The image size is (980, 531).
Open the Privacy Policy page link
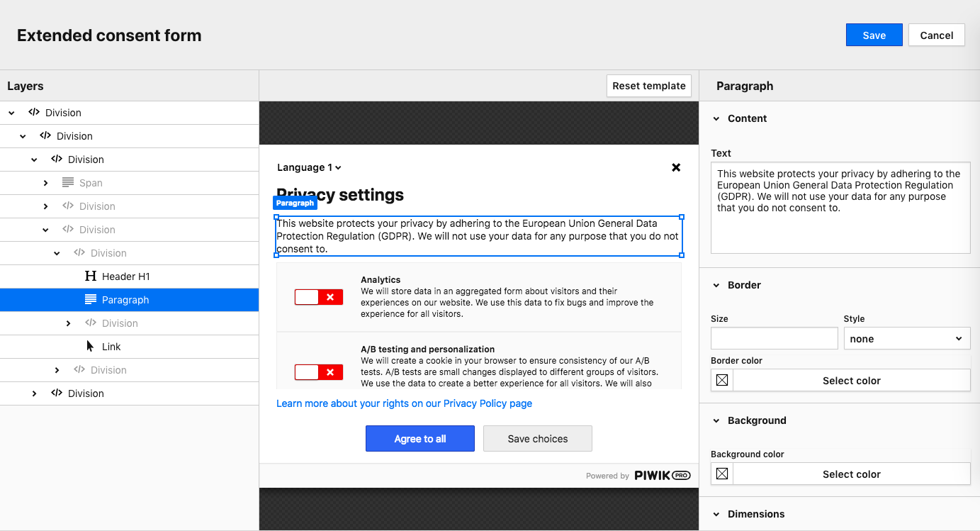coord(404,403)
